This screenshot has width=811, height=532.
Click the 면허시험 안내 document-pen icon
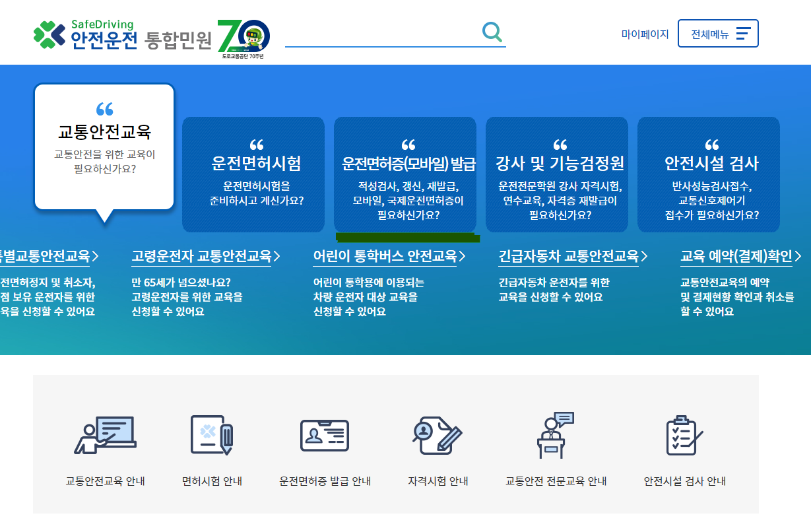212,435
